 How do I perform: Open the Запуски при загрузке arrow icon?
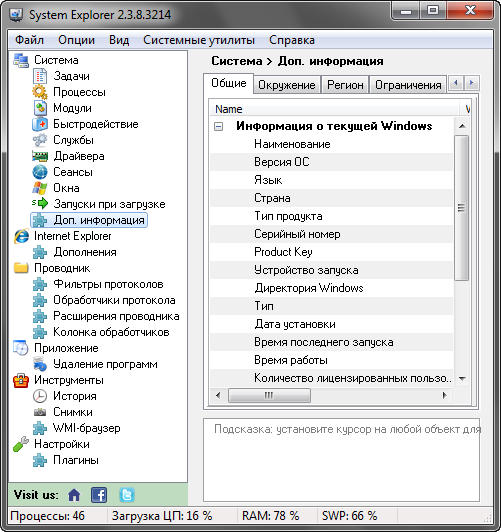point(40,204)
